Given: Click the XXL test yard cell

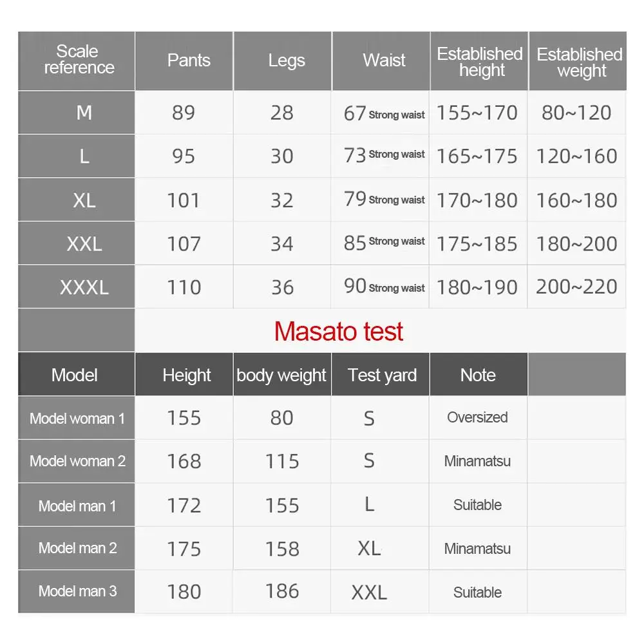Looking at the screenshot, I should click(x=369, y=592).
